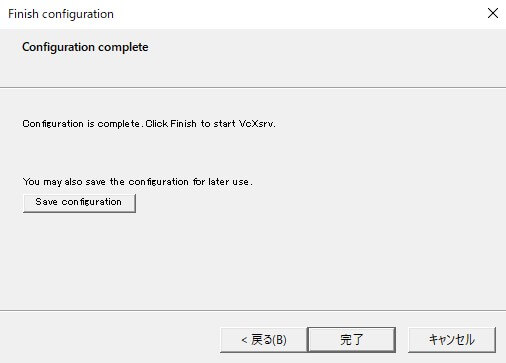Screen dimensions: 506x363
Task: Click the words 'for later use' in the hint
Action: (222, 182)
